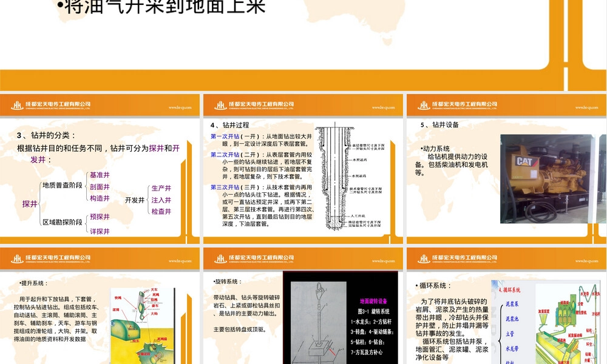Click the company logo on the 旋转系统 slide

[254, 258]
